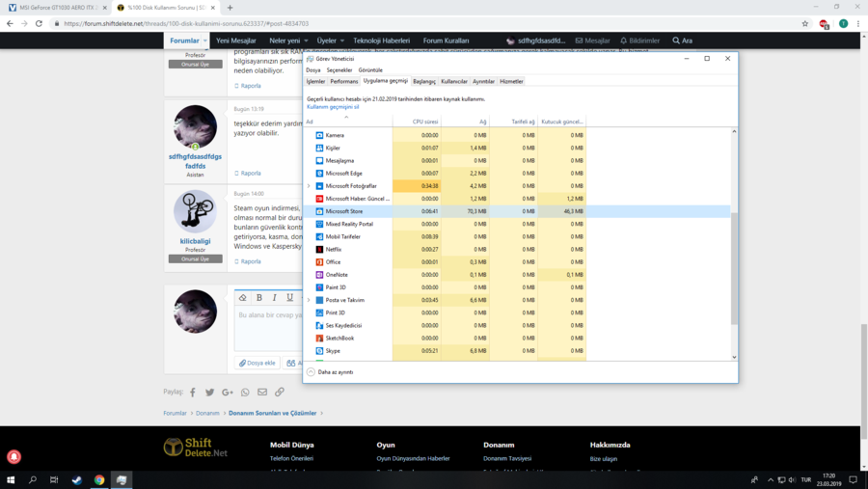Image resolution: width=868 pixels, height=489 pixels.
Task: Click the OneNote icon in the list
Action: click(x=319, y=275)
